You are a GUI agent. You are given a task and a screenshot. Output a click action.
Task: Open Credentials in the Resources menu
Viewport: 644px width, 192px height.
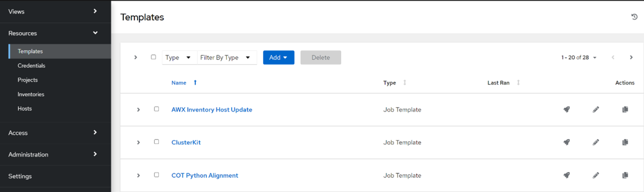pos(31,66)
